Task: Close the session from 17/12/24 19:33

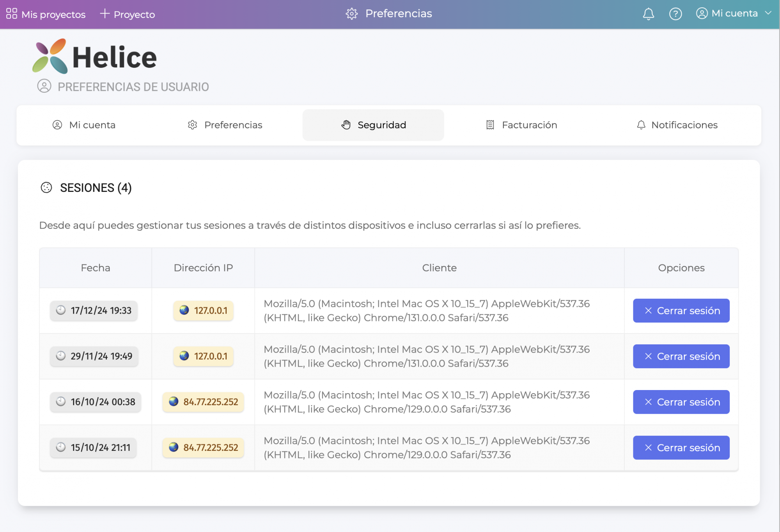Action: point(681,310)
